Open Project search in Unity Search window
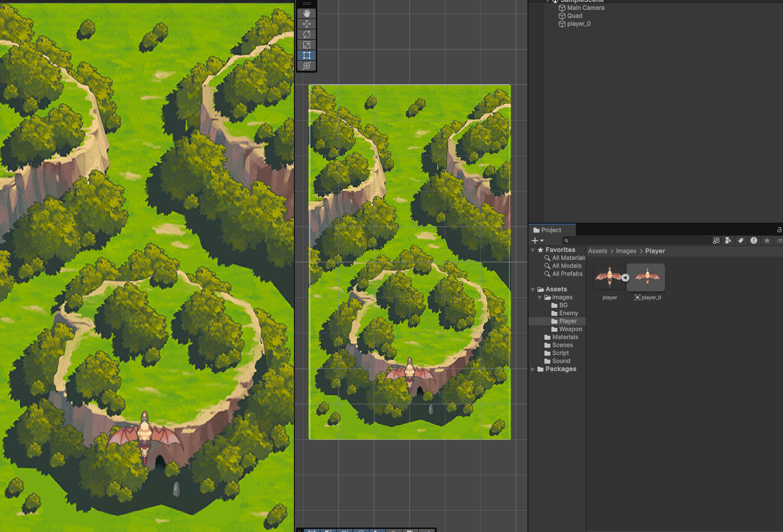Viewport: 783px width, 532px height. 716,241
